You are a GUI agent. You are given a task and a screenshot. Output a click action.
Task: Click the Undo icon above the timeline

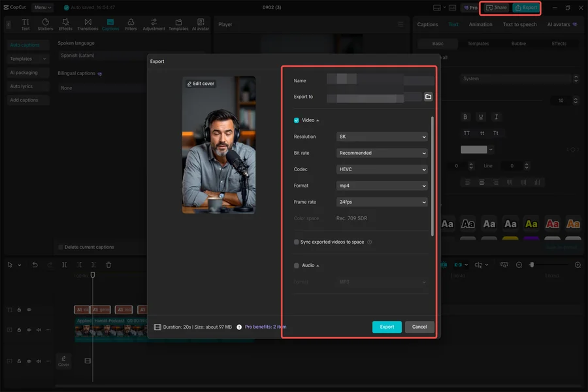pyautogui.click(x=33, y=265)
